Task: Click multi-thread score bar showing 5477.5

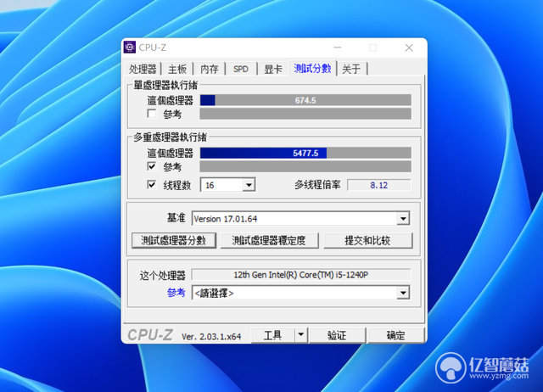Action: [x=305, y=153]
